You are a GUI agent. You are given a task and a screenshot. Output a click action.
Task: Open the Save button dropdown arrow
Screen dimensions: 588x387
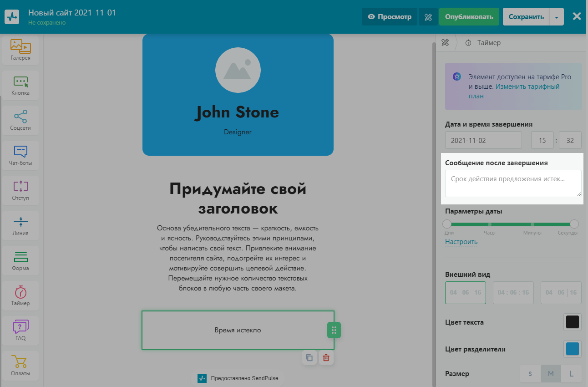[x=557, y=17]
